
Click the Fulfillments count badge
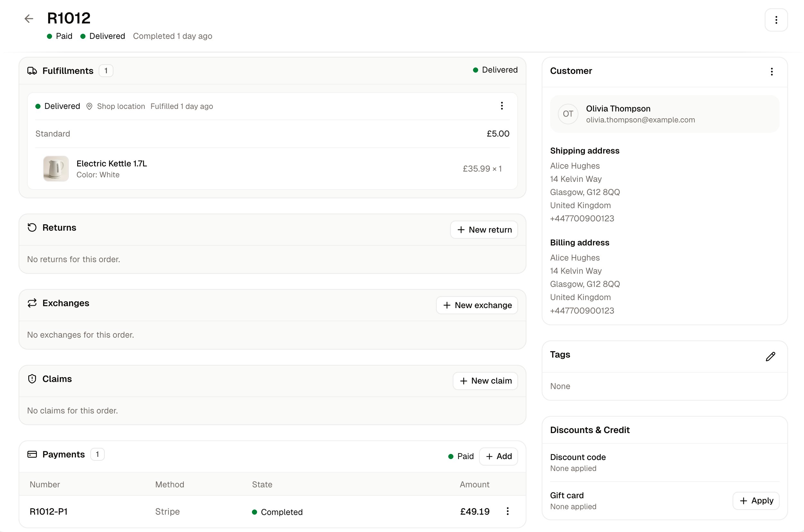click(106, 71)
